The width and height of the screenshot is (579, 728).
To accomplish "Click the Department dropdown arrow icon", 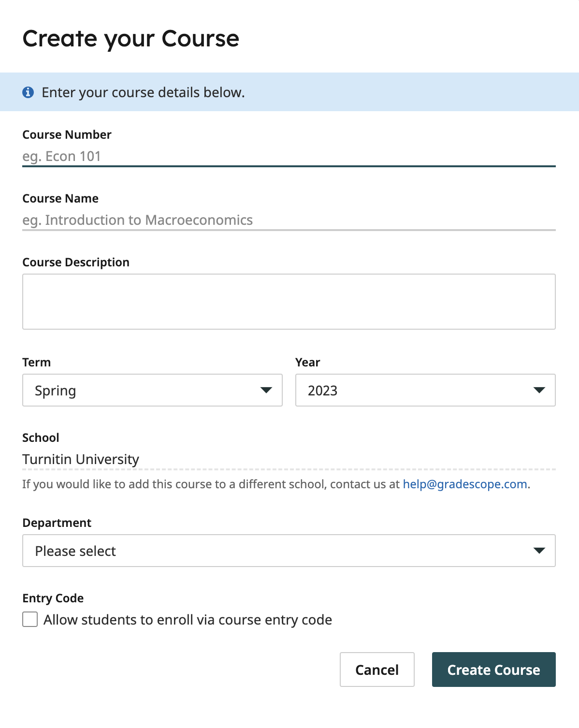I will 539,551.
